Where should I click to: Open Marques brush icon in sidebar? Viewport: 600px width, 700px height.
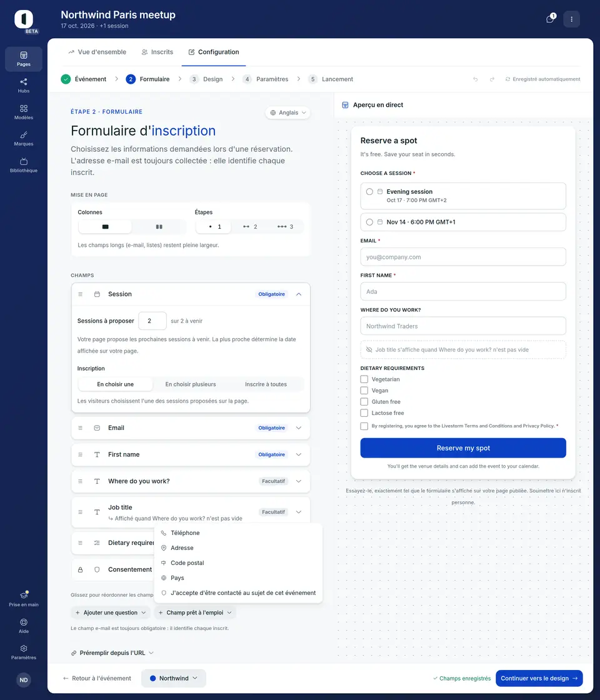pos(24,135)
